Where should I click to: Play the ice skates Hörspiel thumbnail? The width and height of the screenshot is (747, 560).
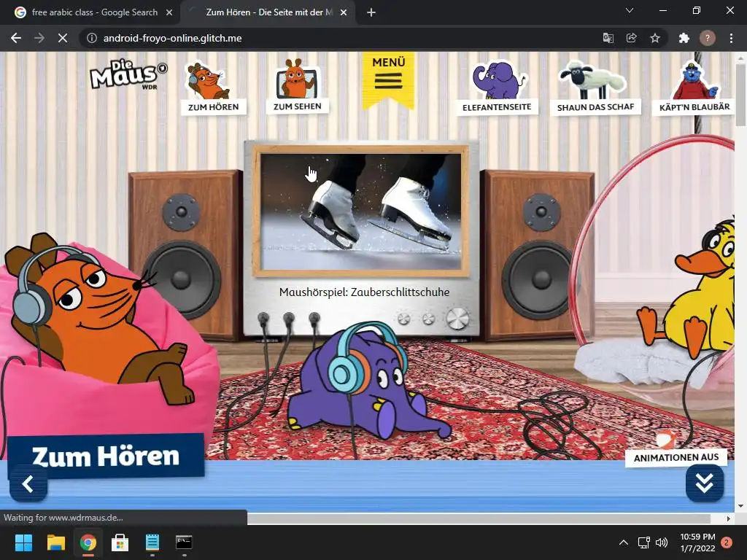click(360, 211)
